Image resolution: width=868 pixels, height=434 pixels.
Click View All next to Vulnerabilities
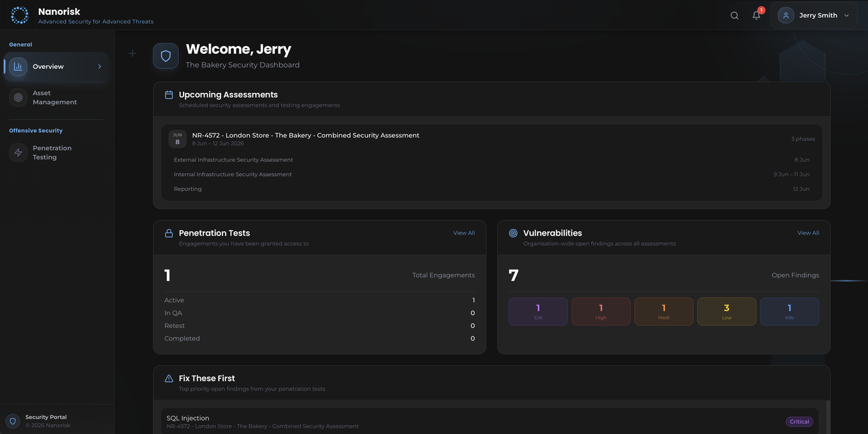tap(808, 233)
